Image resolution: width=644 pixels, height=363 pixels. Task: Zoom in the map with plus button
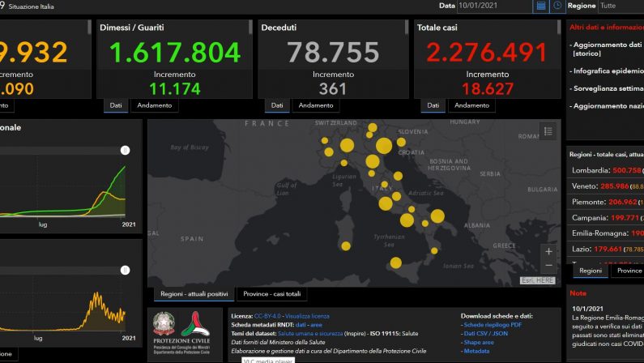pyautogui.click(x=548, y=251)
